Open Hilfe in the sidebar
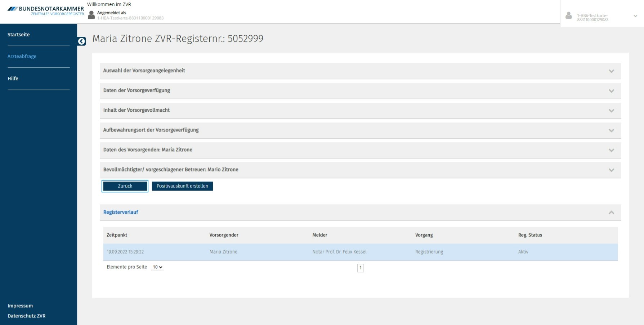The image size is (644, 325). pos(13,79)
